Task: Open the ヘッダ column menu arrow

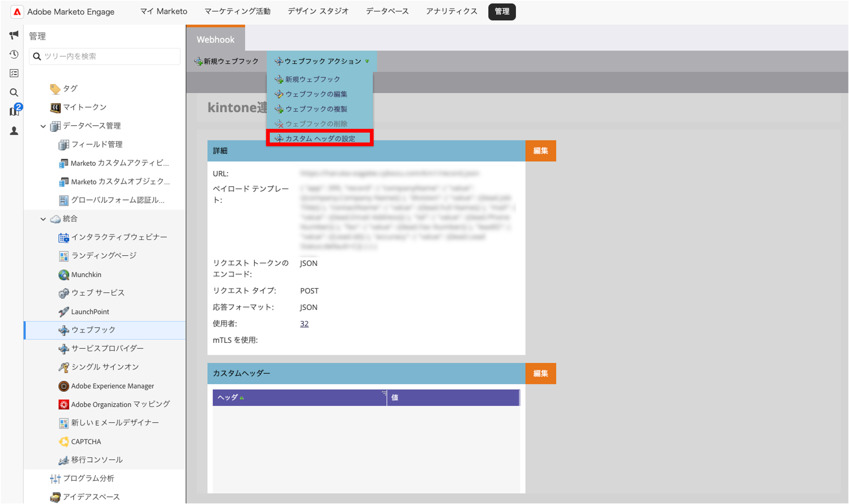Action: tap(384, 393)
